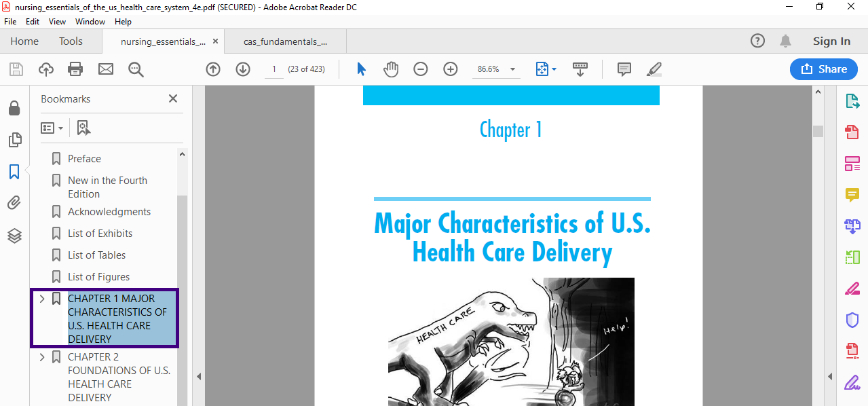Open Compress PDF tool in right pane
This screenshot has height=406, width=868.
[x=852, y=351]
